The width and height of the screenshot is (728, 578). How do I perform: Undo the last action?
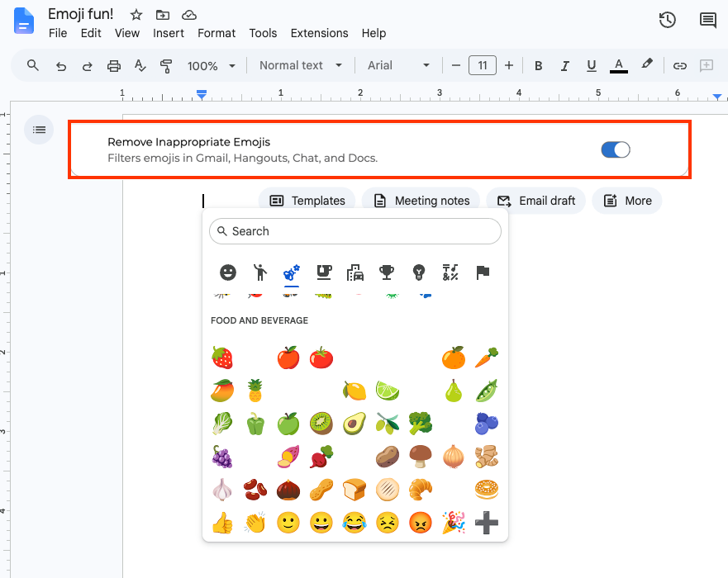[x=61, y=66]
